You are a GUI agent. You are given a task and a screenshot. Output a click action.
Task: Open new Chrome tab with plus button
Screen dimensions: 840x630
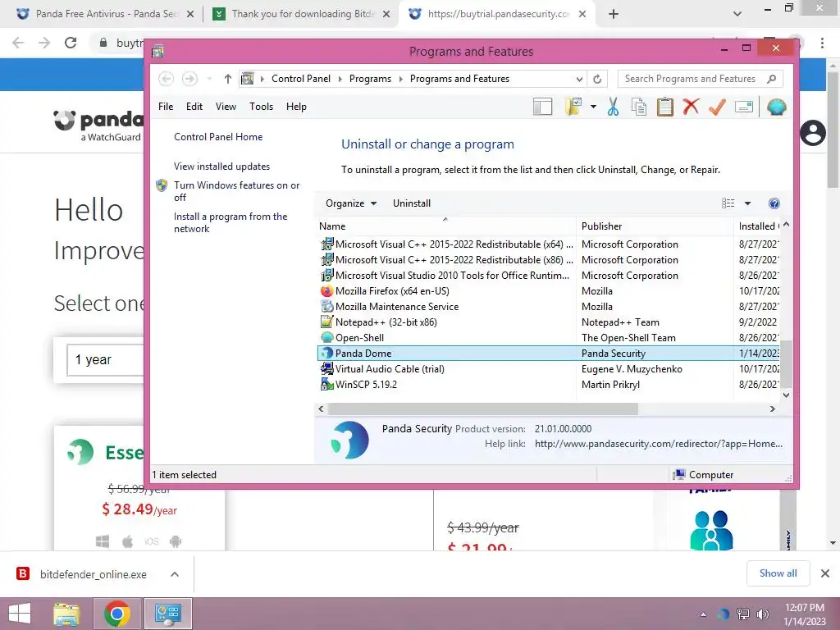(614, 14)
